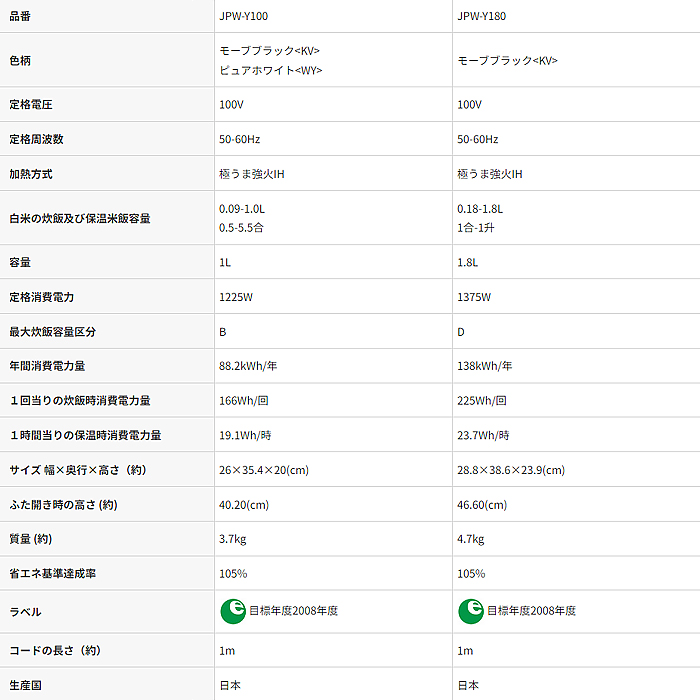Click 100V in the JPW-Y100 column
The image size is (700, 700).
click(x=231, y=104)
